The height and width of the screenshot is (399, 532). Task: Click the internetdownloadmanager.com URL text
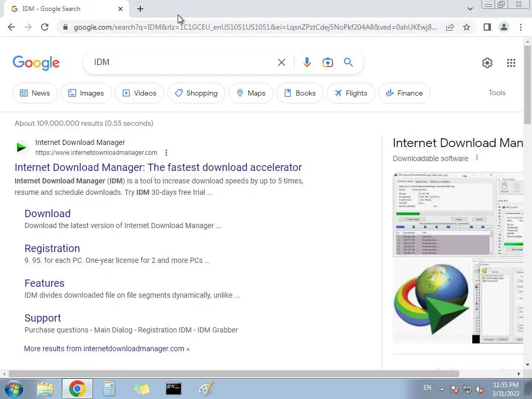pos(96,153)
